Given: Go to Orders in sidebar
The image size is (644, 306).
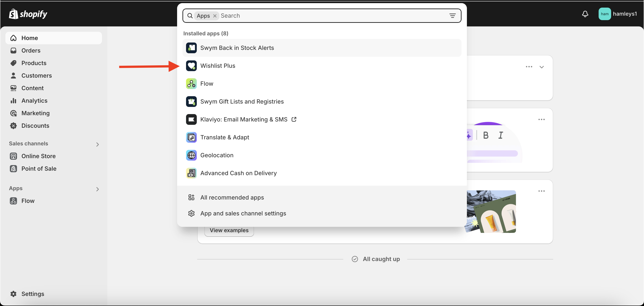Looking at the screenshot, I should click(31, 51).
